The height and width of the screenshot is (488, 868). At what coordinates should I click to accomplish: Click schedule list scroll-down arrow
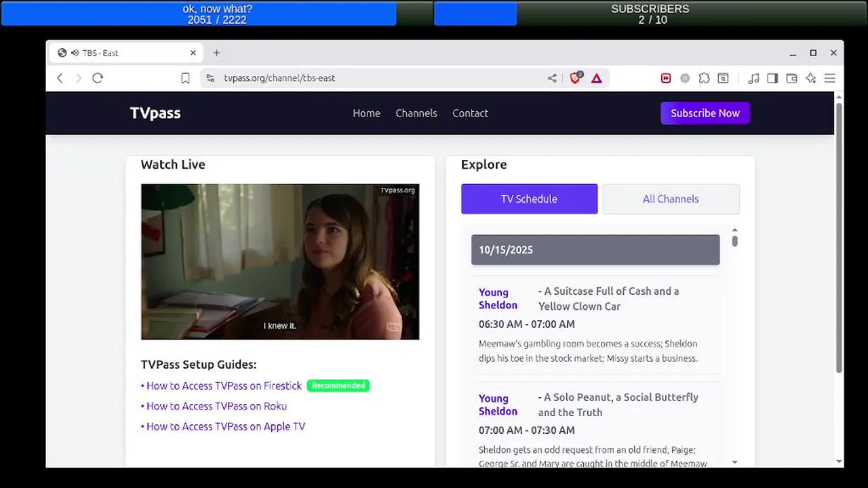coord(734,462)
